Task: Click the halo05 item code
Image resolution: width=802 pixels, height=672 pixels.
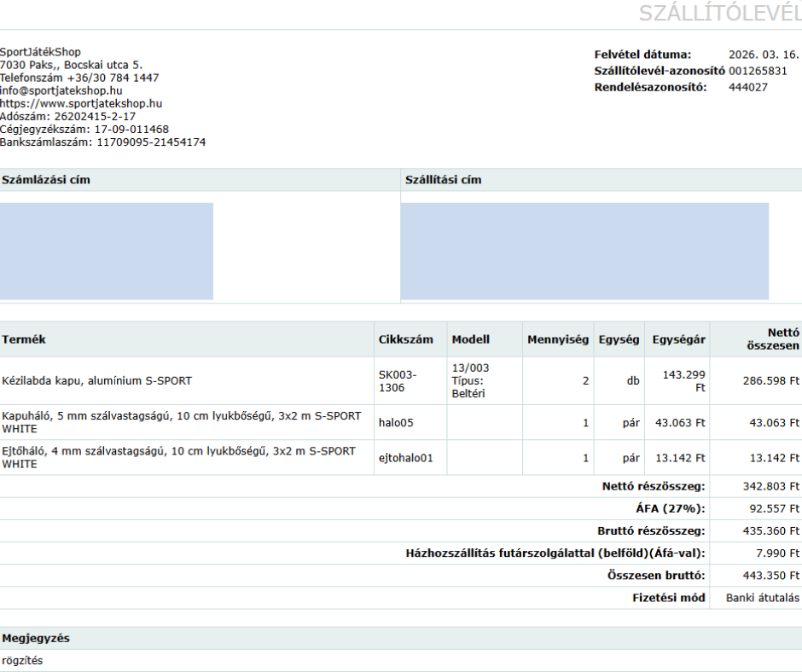Action: (x=396, y=422)
